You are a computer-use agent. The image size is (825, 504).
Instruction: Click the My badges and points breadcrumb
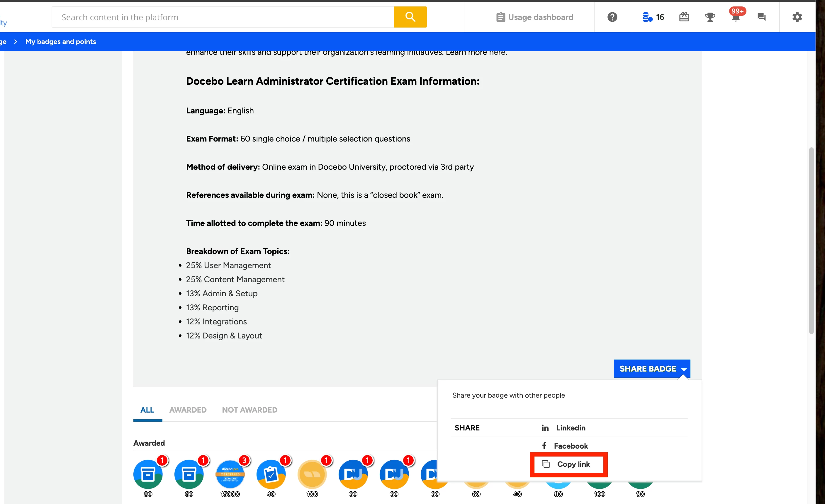pos(61,42)
